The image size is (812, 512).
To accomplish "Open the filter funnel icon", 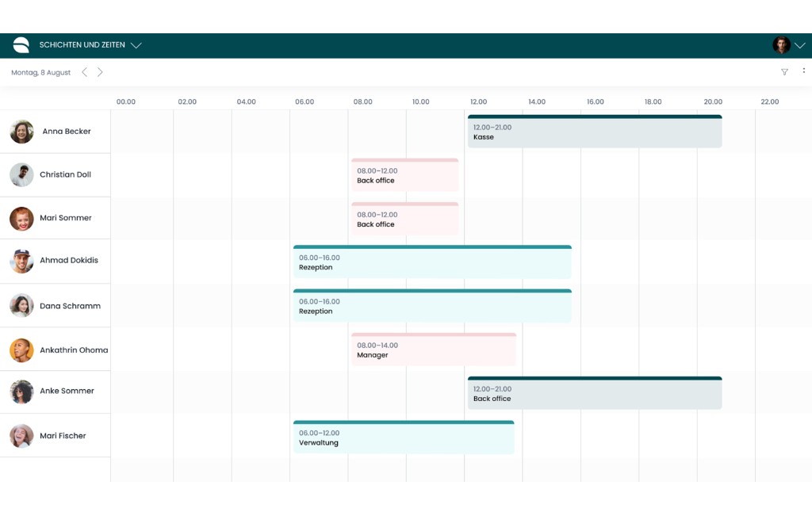I will pos(784,72).
